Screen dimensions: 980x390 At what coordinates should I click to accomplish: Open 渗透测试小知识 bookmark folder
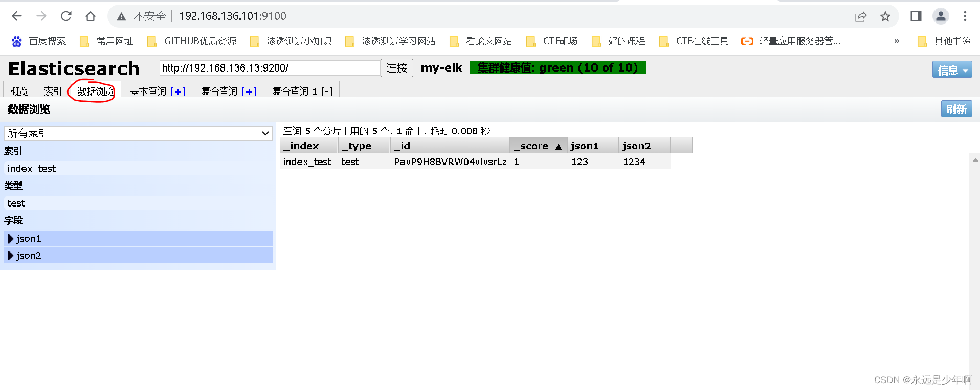(x=291, y=41)
